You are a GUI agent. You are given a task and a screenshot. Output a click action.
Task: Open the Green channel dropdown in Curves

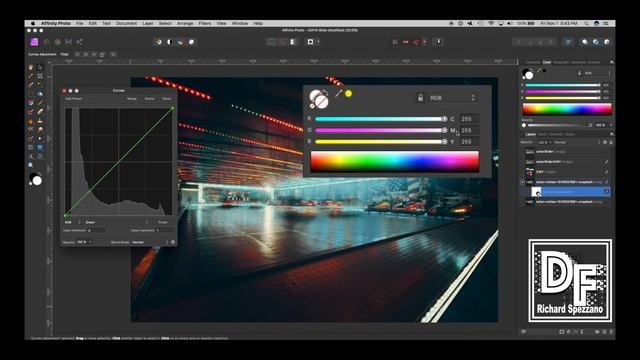[117, 222]
